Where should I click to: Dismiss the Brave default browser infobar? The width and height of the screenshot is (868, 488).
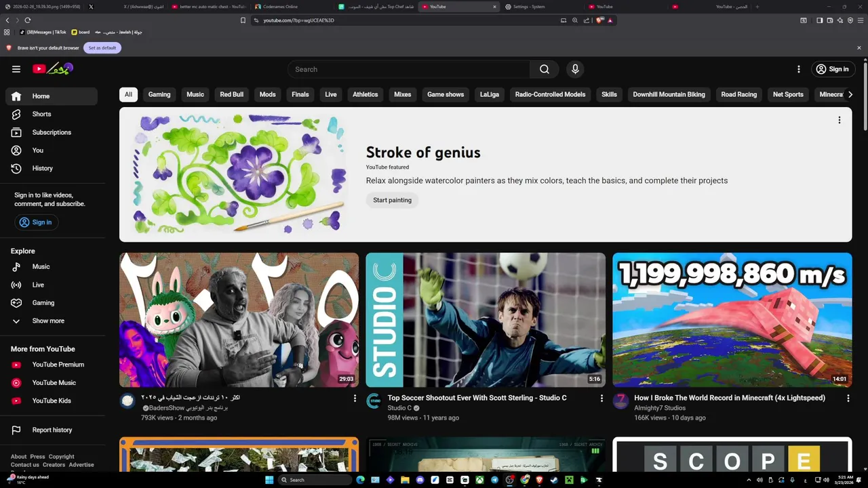859,48
